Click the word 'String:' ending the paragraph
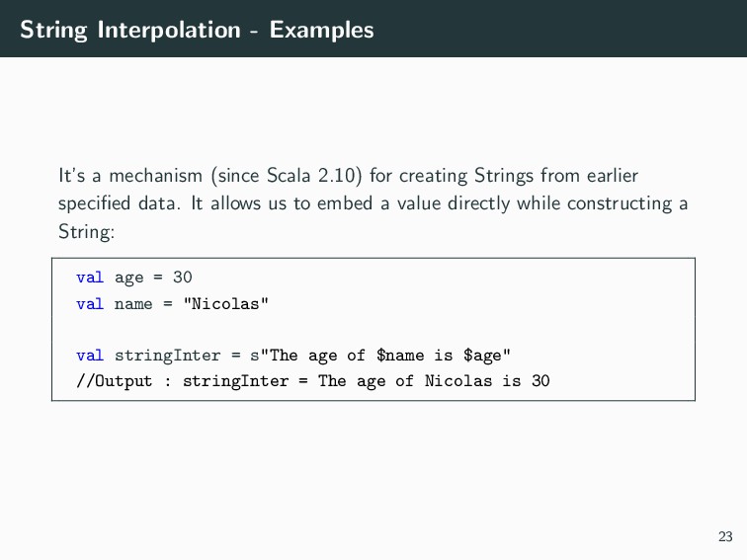The image size is (747, 560). (87, 232)
